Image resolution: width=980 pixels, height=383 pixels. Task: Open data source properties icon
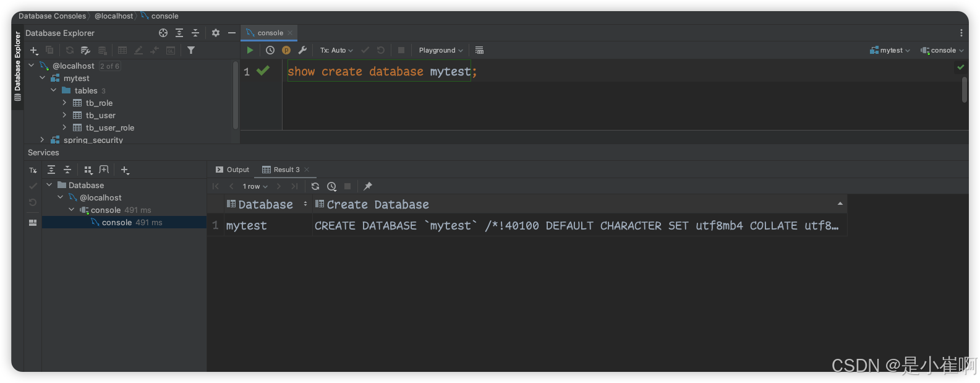click(86, 50)
